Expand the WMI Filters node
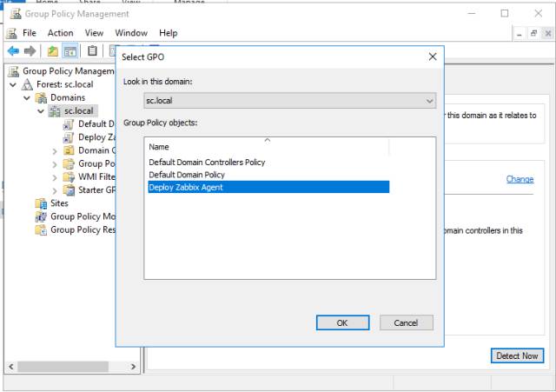This screenshot has height=392, width=556. tap(55, 177)
